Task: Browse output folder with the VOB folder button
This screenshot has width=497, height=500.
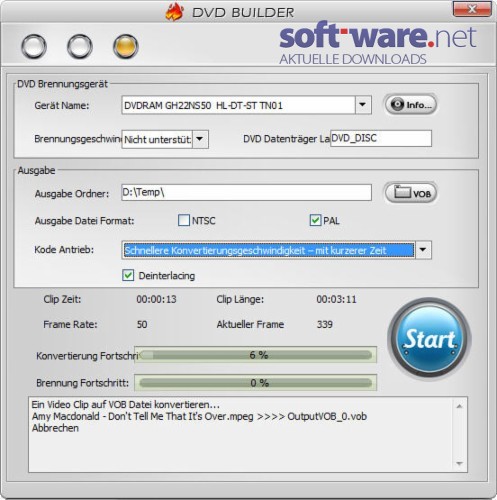Action: coord(411,193)
